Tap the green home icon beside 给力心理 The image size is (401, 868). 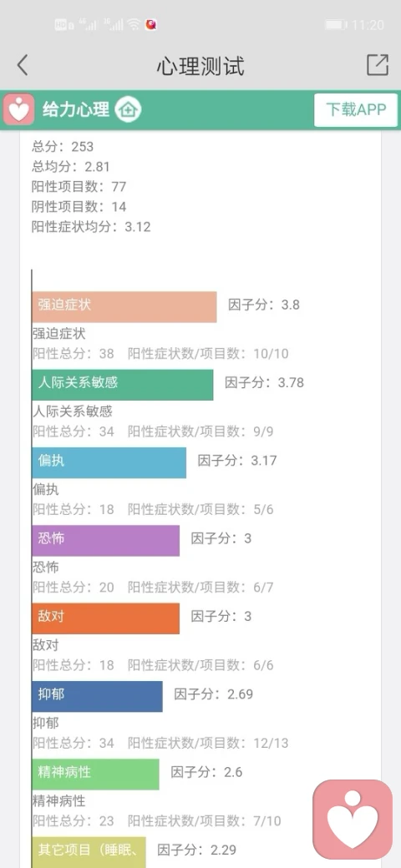pyautogui.click(x=128, y=109)
